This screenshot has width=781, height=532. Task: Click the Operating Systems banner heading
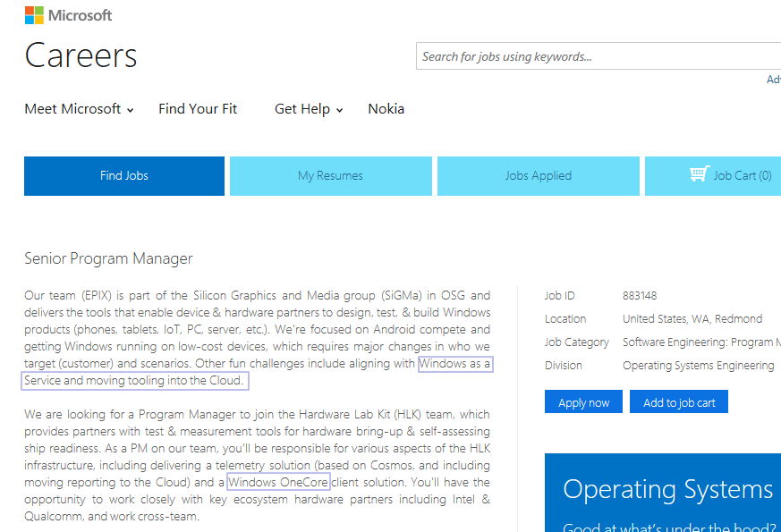668,489
